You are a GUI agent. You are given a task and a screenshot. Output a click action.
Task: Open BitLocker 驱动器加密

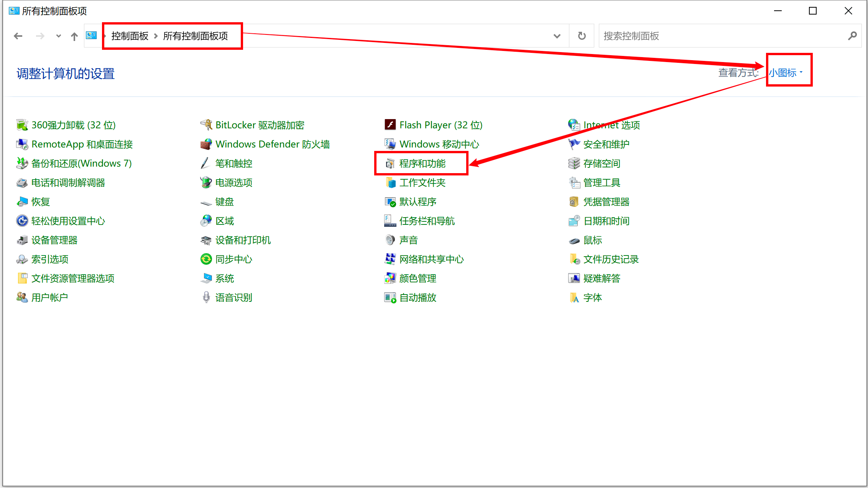[x=260, y=125]
